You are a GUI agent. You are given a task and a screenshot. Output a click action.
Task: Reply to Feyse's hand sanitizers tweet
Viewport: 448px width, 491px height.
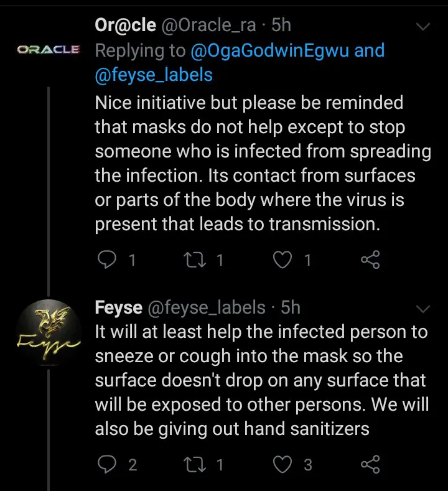[107, 464]
